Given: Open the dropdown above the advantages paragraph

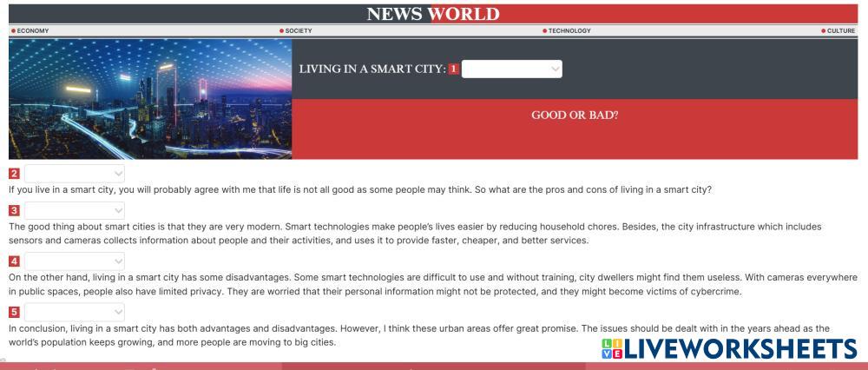Looking at the screenshot, I should tap(75, 211).
